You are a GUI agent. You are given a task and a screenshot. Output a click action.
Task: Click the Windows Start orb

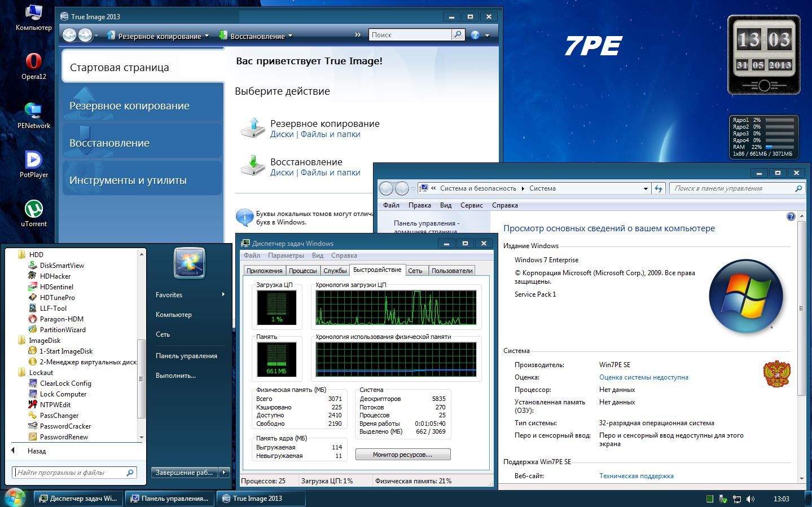[x=15, y=498]
